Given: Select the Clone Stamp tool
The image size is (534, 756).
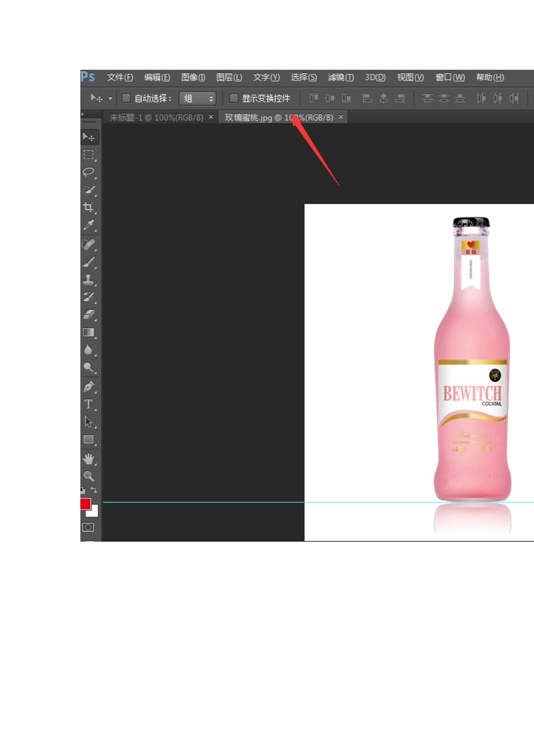Looking at the screenshot, I should (89, 280).
